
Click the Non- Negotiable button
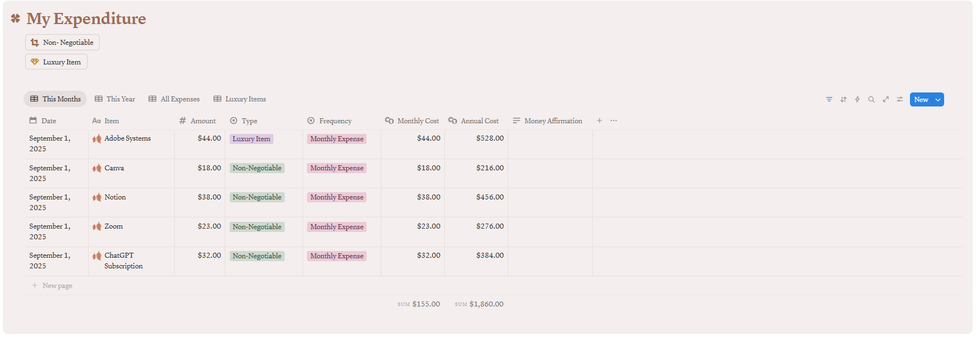(x=62, y=43)
